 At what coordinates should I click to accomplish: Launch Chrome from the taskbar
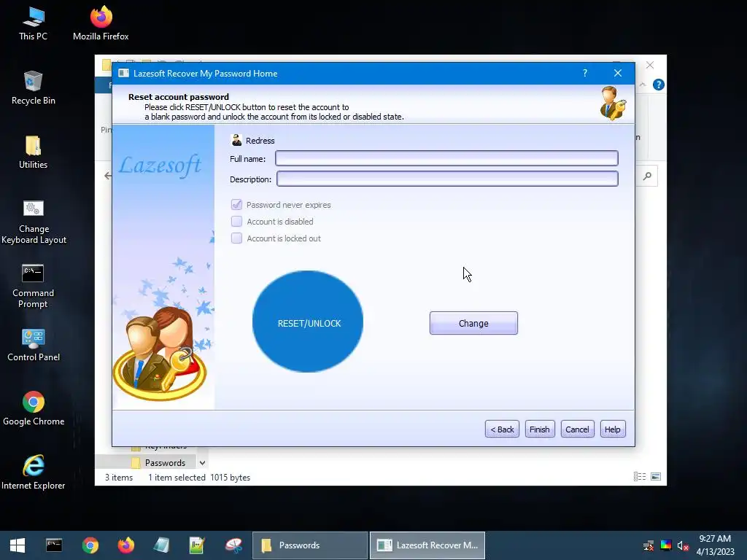pyautogui.click(x=90, y=545)
